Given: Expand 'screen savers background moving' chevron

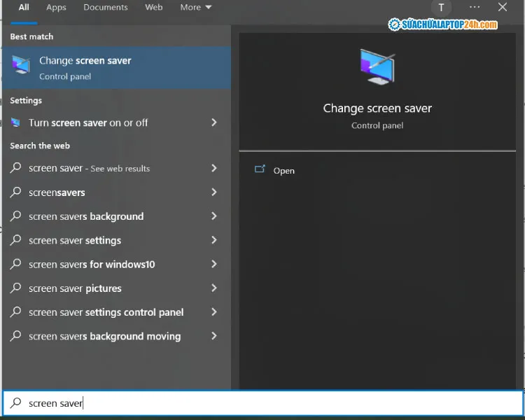Looking at the screenshot, I should [214, 336].
